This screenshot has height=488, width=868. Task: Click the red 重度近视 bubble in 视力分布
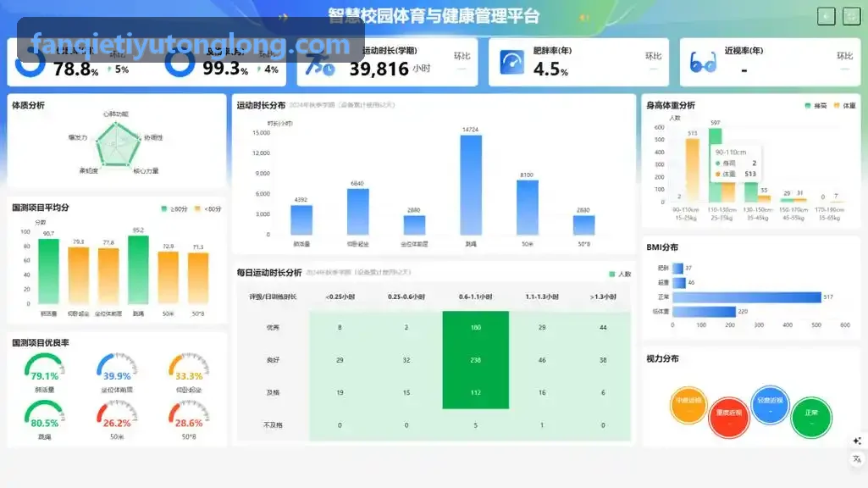728,417
